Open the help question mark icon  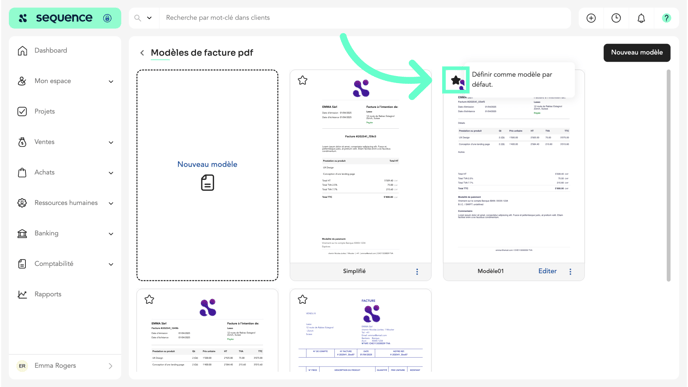[x=666, y=18]
